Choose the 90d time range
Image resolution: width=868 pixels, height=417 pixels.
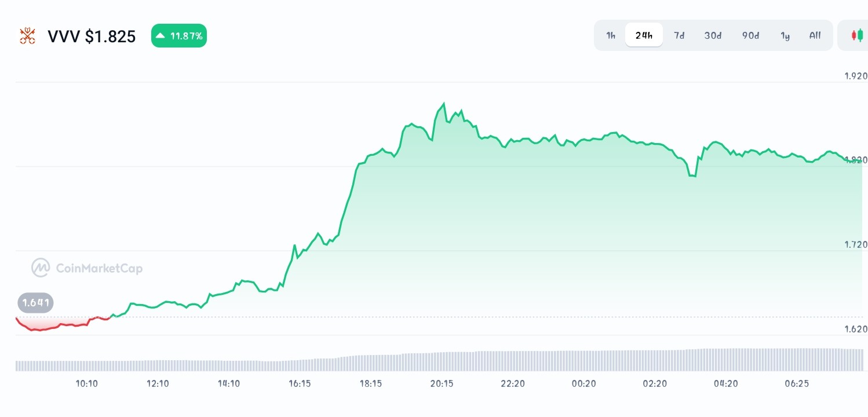(750, 35)
